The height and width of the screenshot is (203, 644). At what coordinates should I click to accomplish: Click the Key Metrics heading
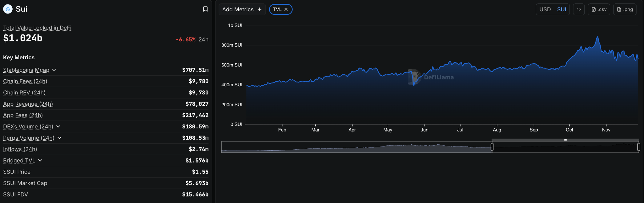point(19,57)
